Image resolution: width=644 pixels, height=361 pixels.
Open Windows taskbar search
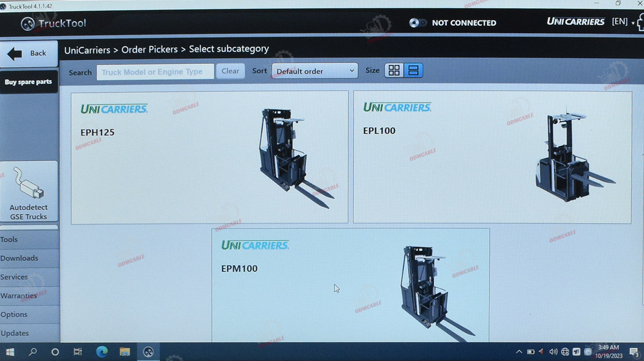point(33,352)
